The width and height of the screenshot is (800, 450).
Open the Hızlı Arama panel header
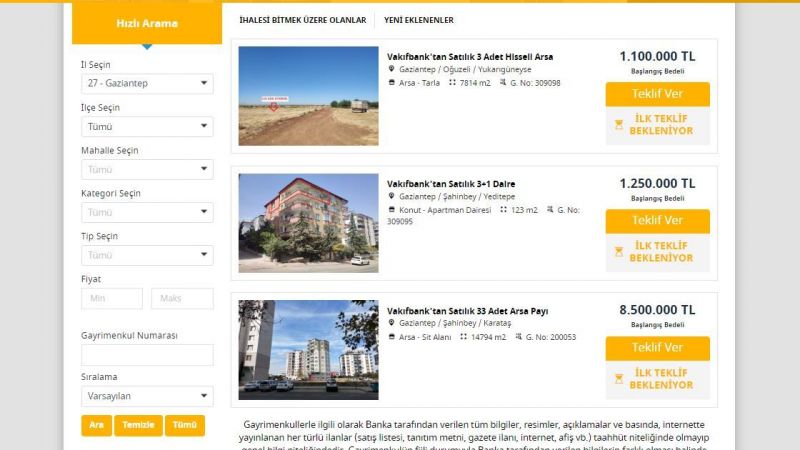(x=147, y=23)
